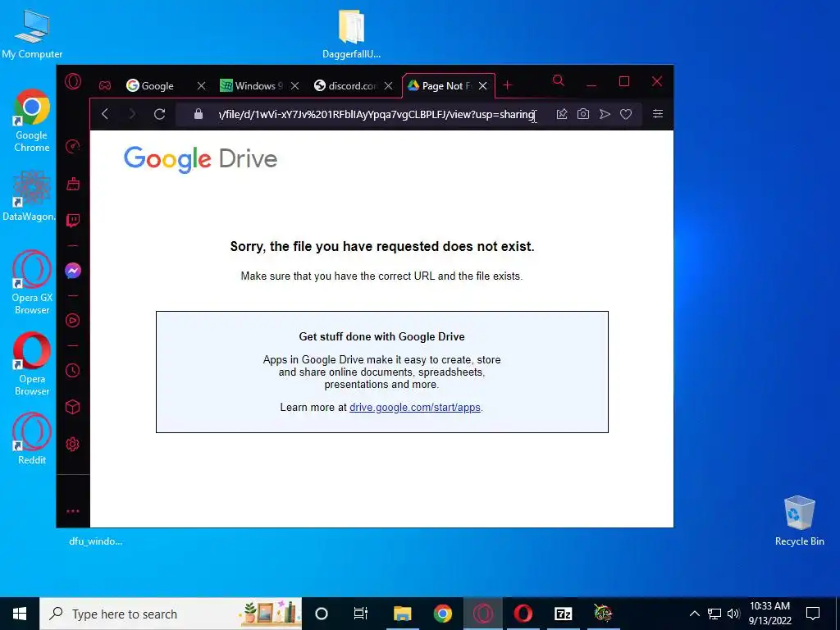Follow the drive.google.com/start/apps link
This screenshot has height=630, width=840.
pyautogui.click(x=414, y=407)
